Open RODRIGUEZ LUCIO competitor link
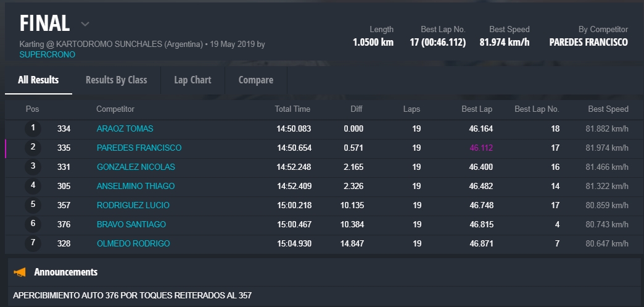The width and height of the screenshot is (644, 307). tap(133, 205)
